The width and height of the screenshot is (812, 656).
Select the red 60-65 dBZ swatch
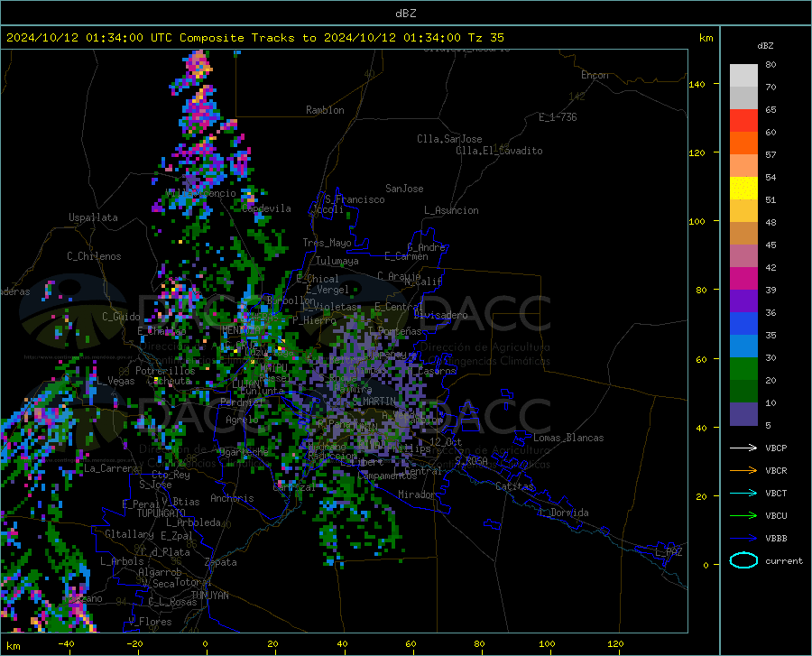[x=743, y=121]
